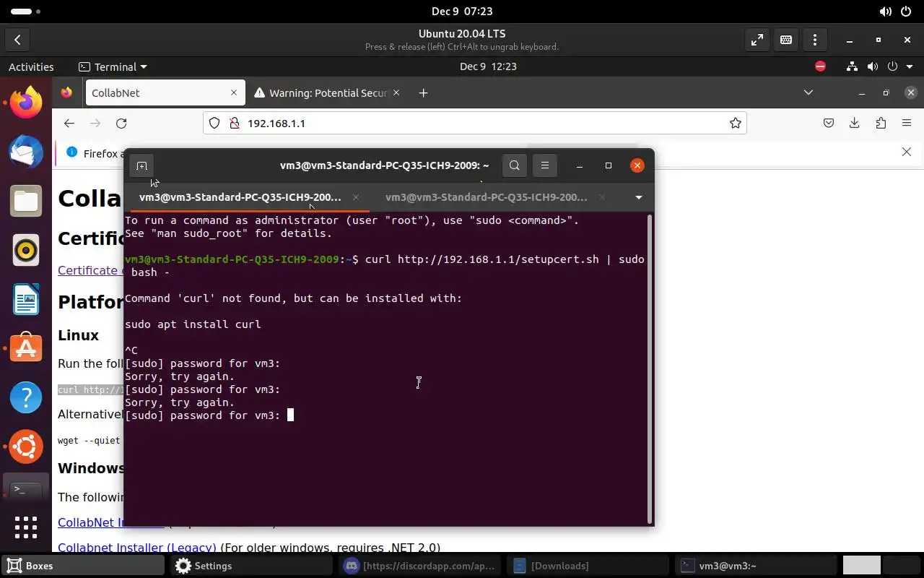Image resolution: width=924 pixels, height=578 pixels.
Task: Show Applications grid in the dock
Action: (26, 527)
